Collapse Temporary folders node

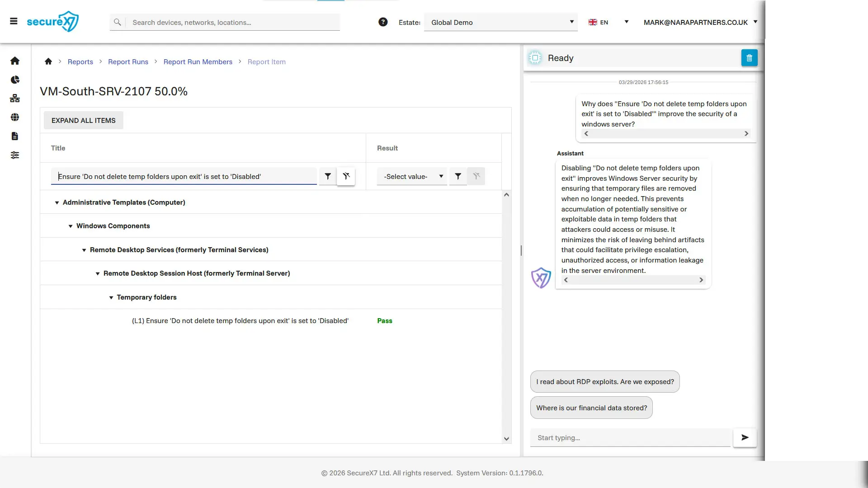tap(111, 298)
